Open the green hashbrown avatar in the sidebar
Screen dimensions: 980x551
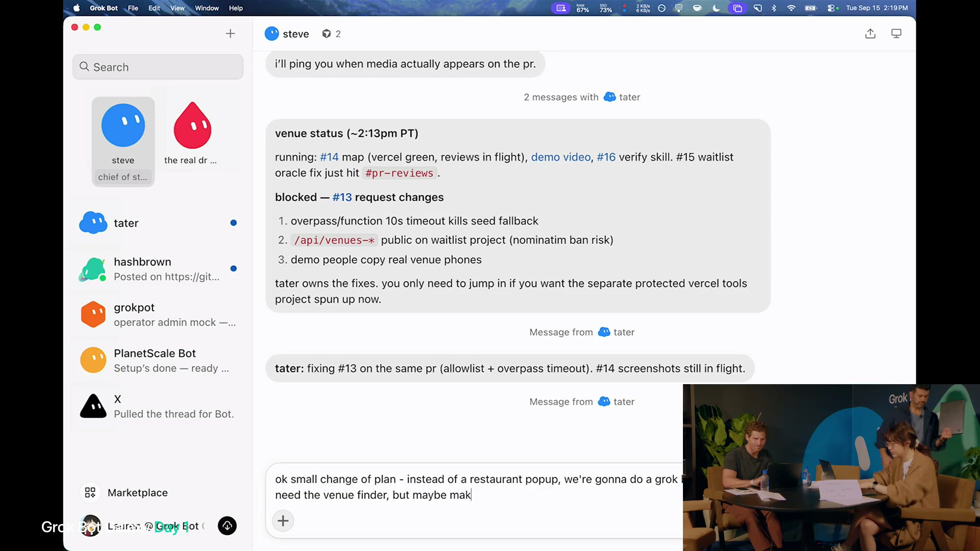pyautogui.click(x=93, y=269)
